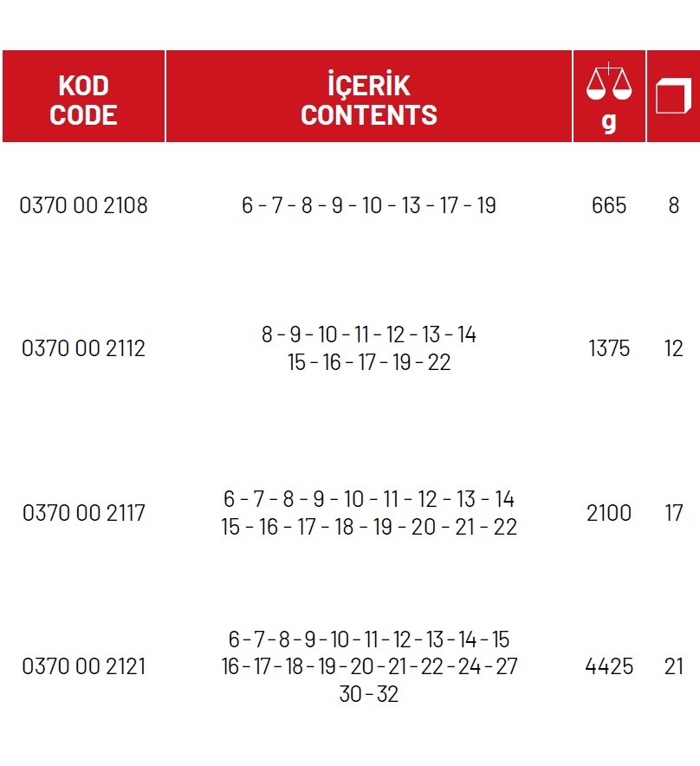Click the letter g under the scale icon

coord(609,121)
